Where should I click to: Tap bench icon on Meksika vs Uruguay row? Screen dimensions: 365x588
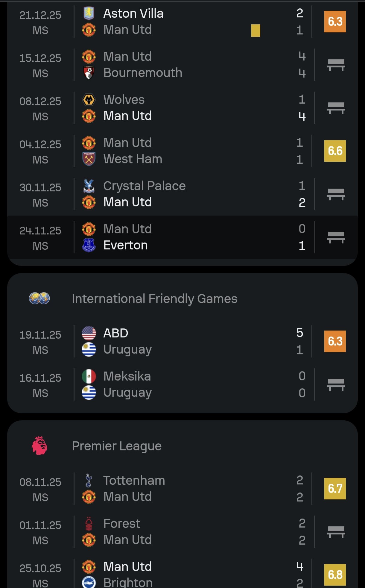click(336, 384)
